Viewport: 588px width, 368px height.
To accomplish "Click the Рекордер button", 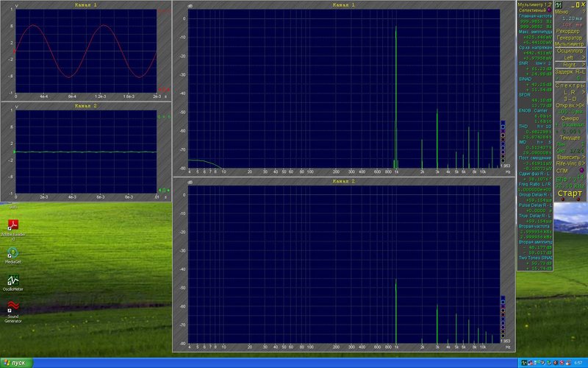I will coord(567,31).
